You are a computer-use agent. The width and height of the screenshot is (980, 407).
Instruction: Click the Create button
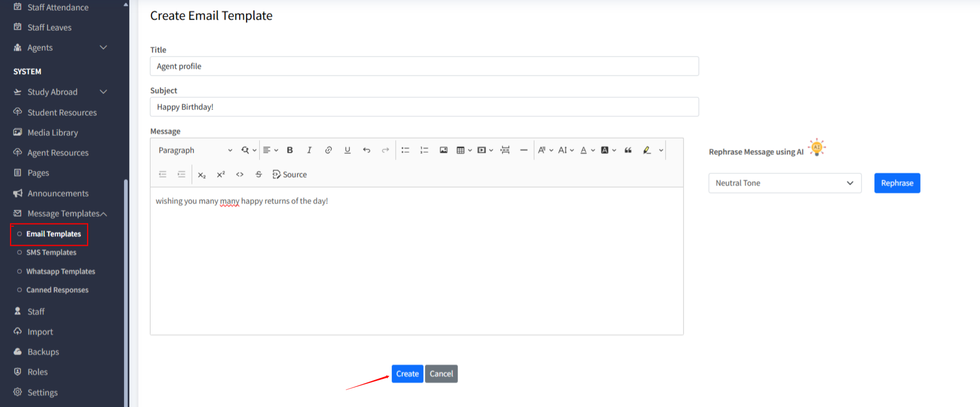tap(407, 374)
